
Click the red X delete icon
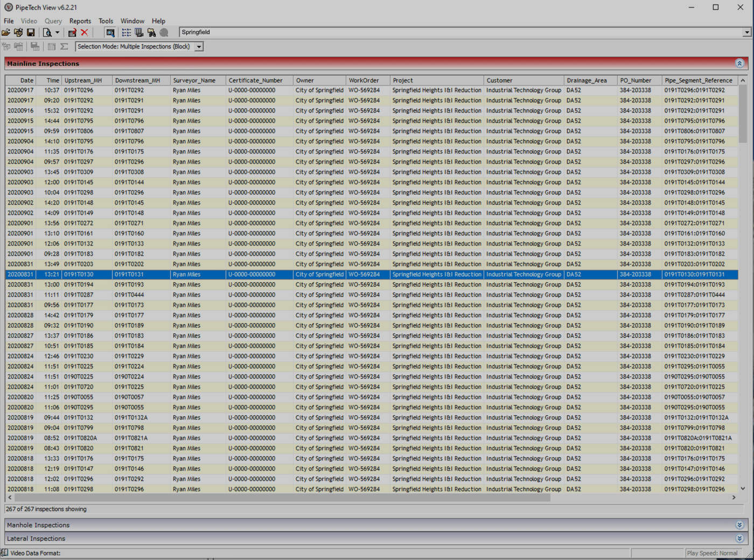point(85,33)
